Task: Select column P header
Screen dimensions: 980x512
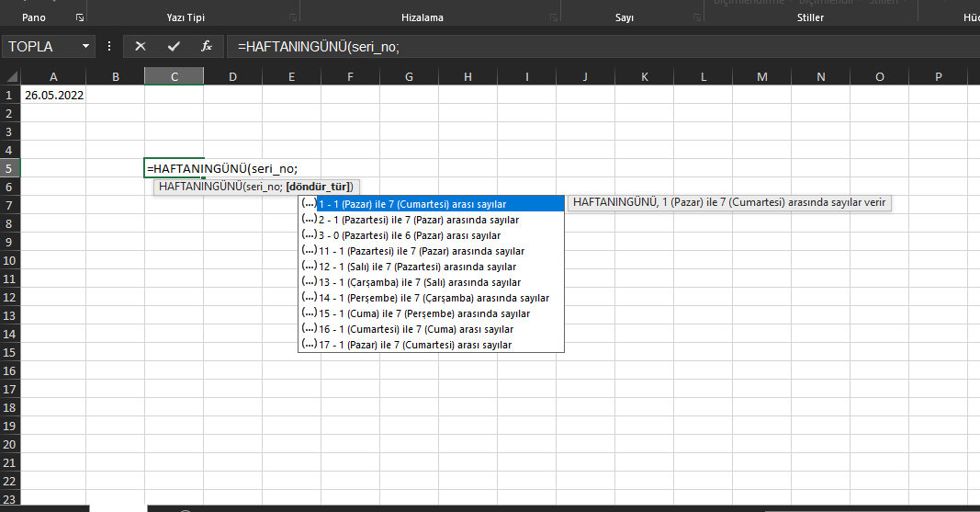Action: [938, 77]
